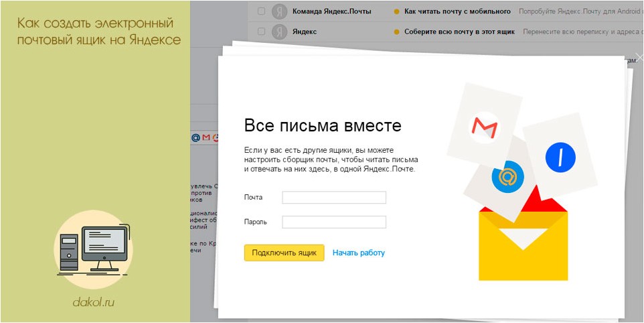Click the blue round logo with white slash

click(560, 157)
